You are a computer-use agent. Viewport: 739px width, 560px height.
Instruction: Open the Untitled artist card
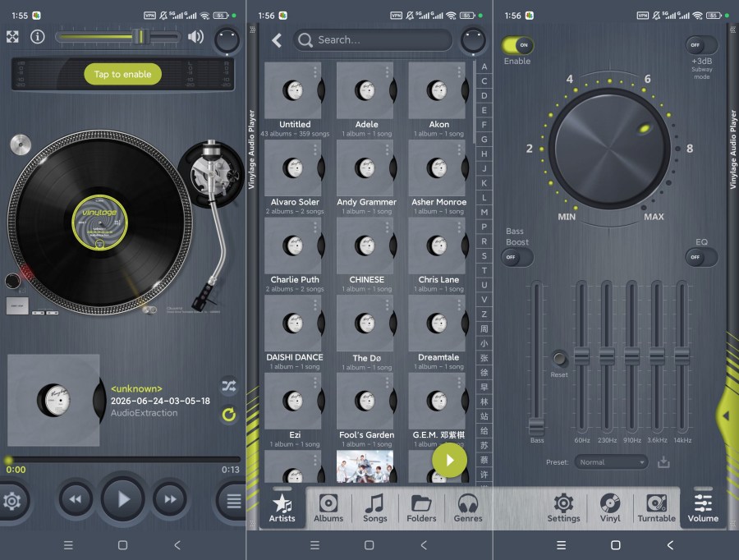tap(295, 99)
